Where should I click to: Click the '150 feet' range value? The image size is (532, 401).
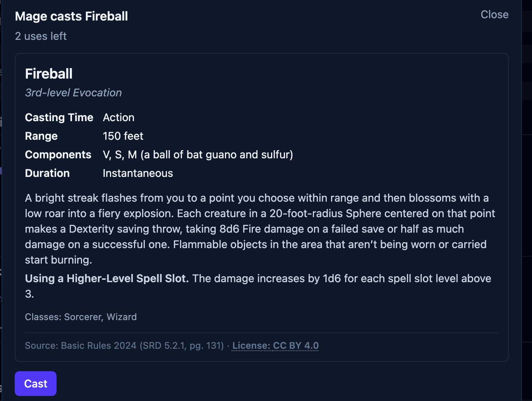pyautogui.click(x=123, y=136)
